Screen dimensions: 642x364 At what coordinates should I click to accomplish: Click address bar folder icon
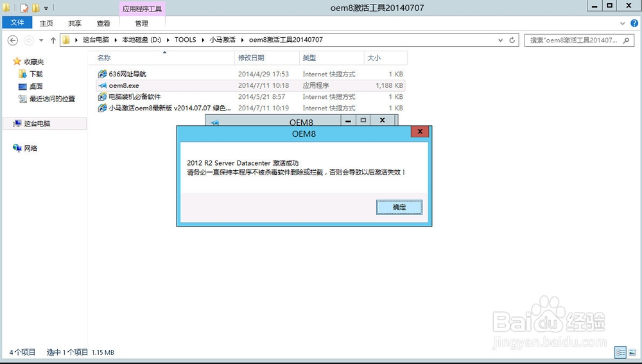[x=66, y=40]
